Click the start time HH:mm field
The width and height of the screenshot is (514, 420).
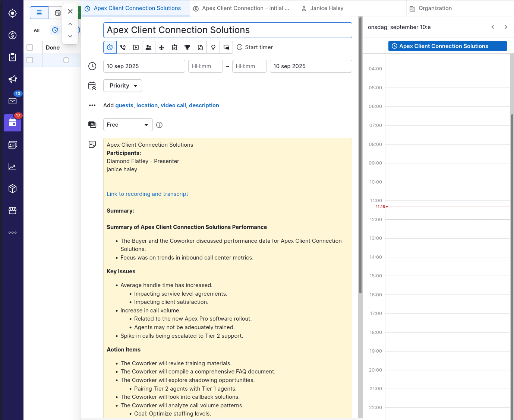click(205, 66)
